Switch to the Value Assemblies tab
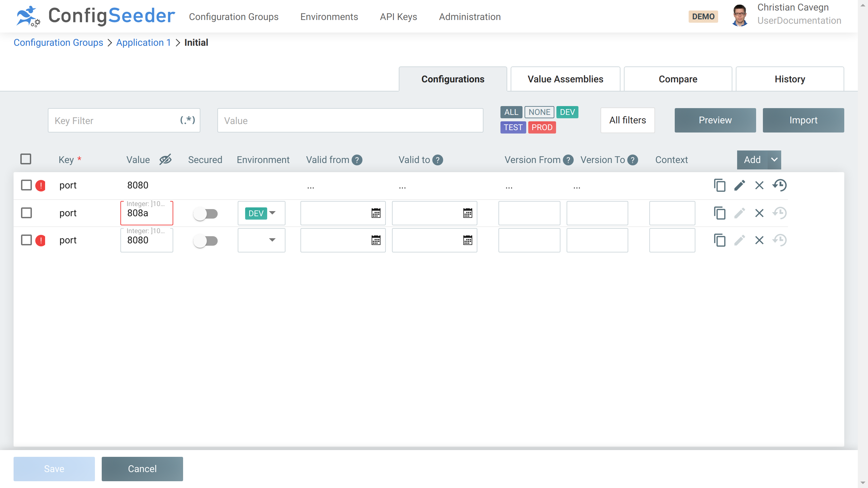 565,79
